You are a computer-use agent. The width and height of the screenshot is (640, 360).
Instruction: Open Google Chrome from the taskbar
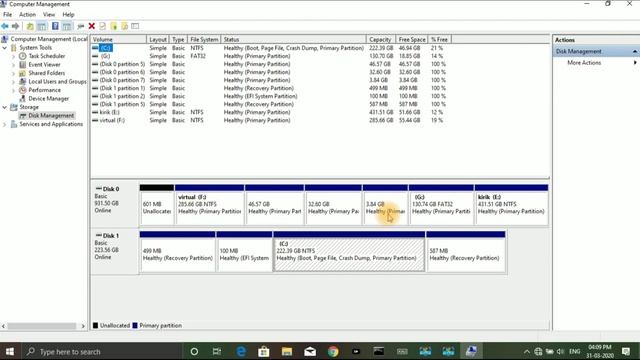click(333, 351)
